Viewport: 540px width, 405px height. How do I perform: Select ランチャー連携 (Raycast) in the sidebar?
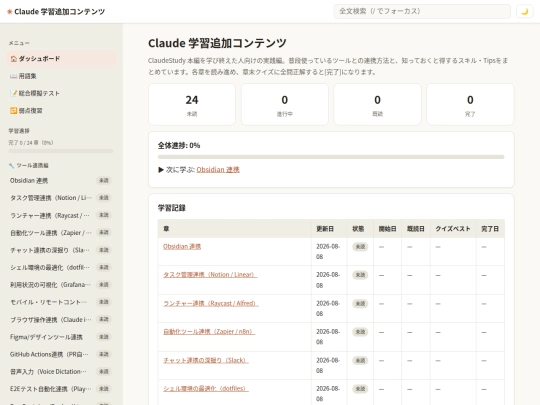click(x=61, y=215)
